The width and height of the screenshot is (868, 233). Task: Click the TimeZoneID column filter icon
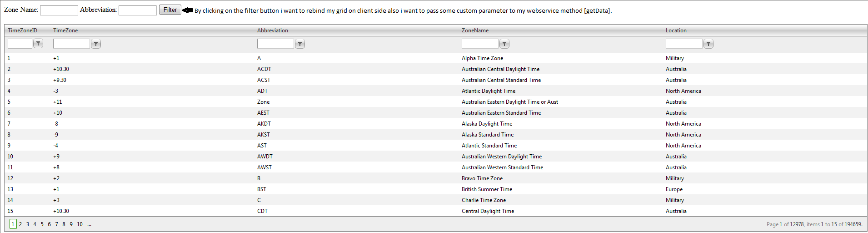tap(38, 44)
